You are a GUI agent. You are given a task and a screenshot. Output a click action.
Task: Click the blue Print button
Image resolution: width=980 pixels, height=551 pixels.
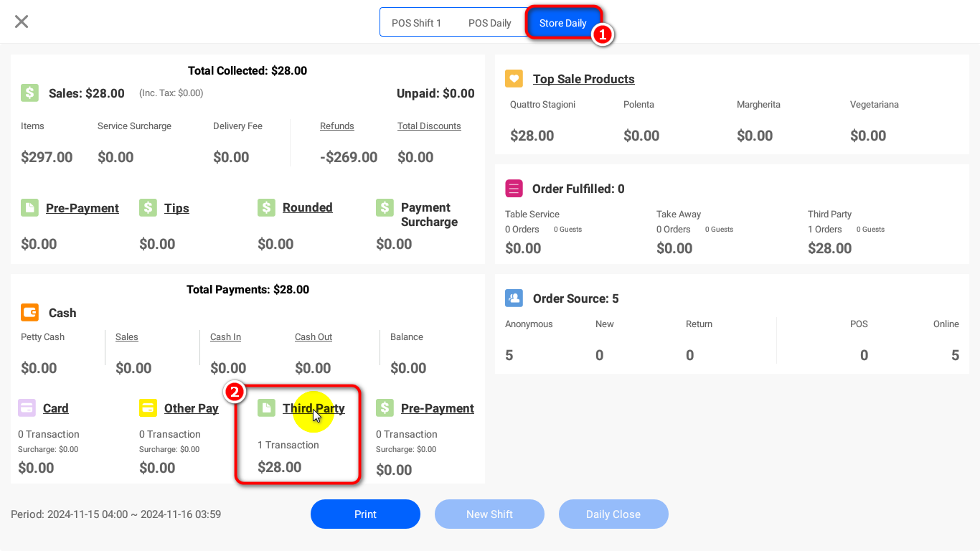pos(365,514)
